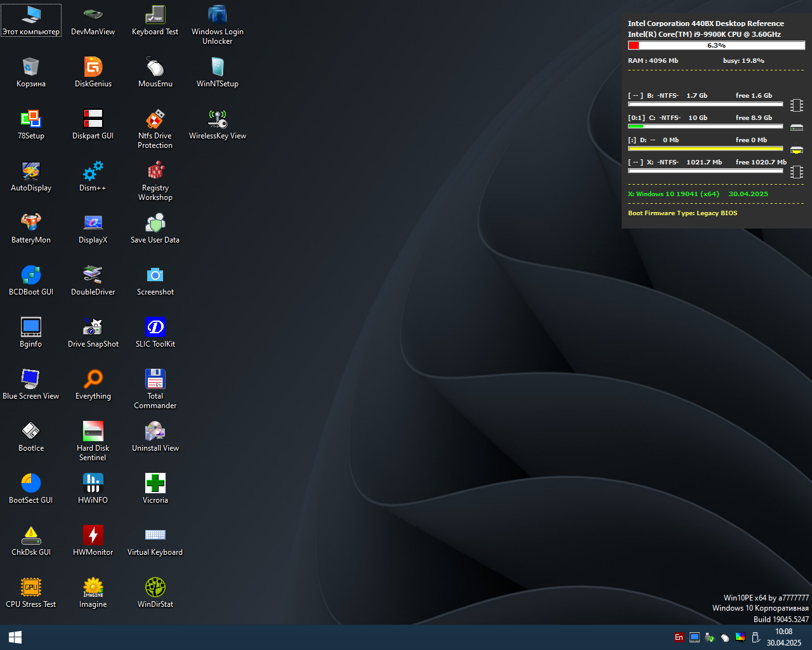Image resolution: width=812 pixels, height=650 pixels.
Task: Open AutoDisplay icon
Action: pos(30,176)
